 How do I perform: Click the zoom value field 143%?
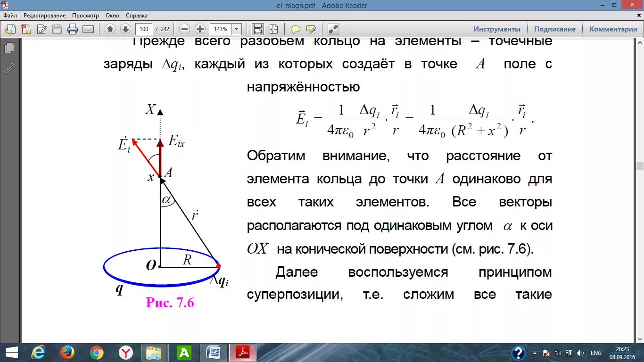[x=221, y=29]
